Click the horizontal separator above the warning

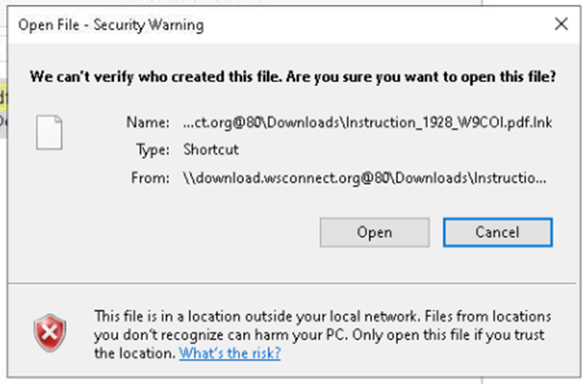[292, 284]
